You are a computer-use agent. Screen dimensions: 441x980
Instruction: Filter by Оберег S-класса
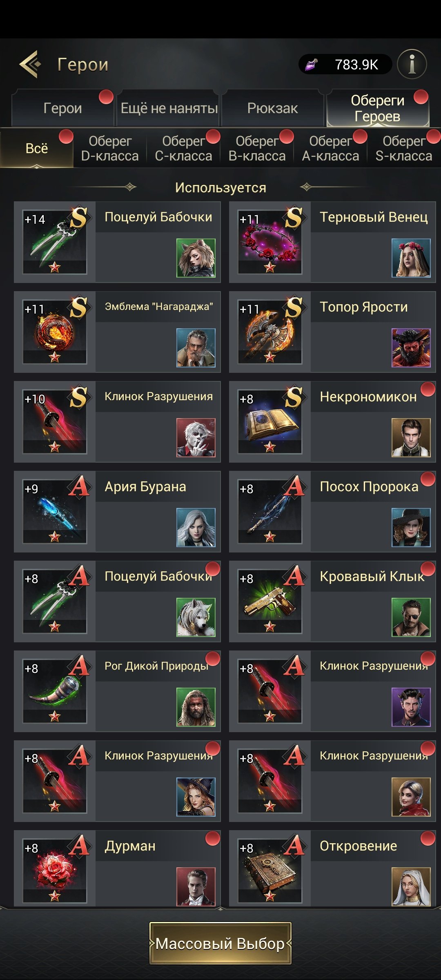click(x=404, y=148)
